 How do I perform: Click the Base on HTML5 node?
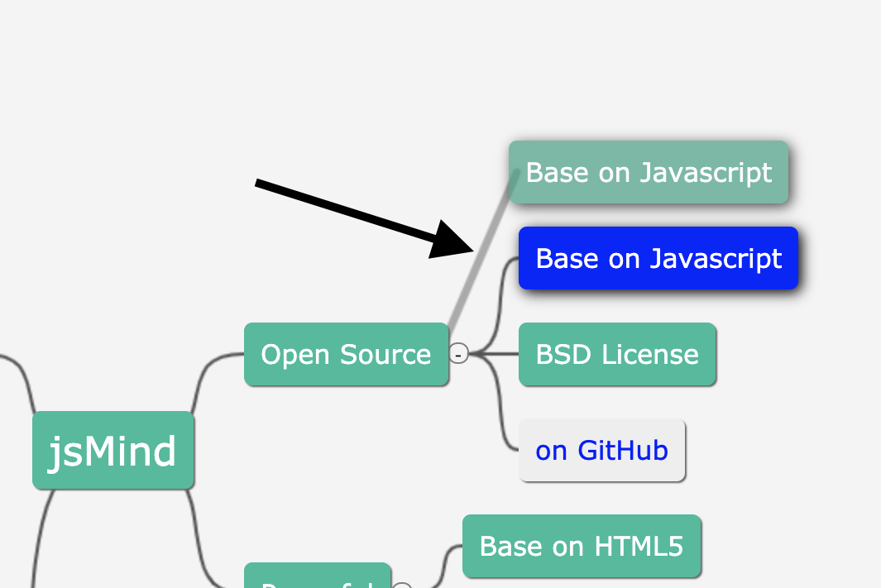coord(582,546)
